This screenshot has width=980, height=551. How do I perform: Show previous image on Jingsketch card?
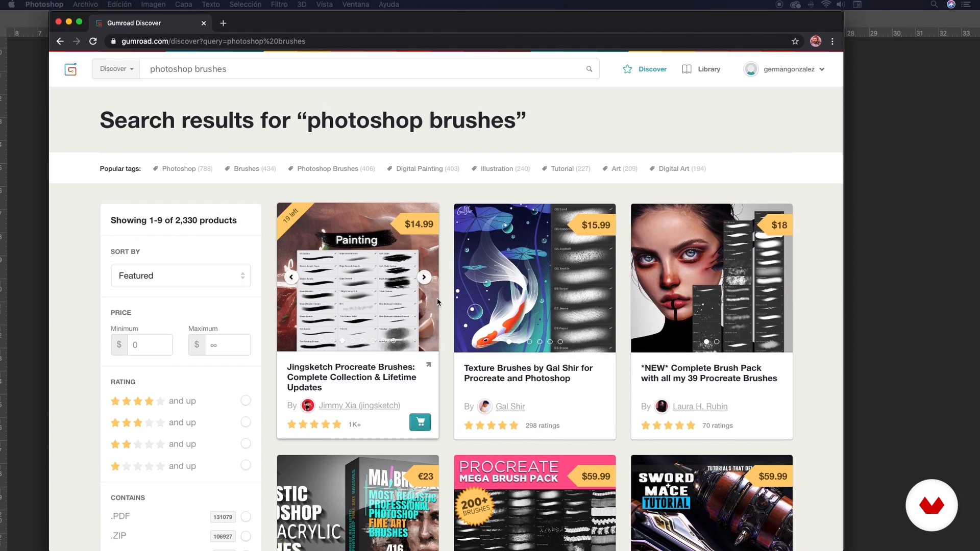tap(291, 277)
